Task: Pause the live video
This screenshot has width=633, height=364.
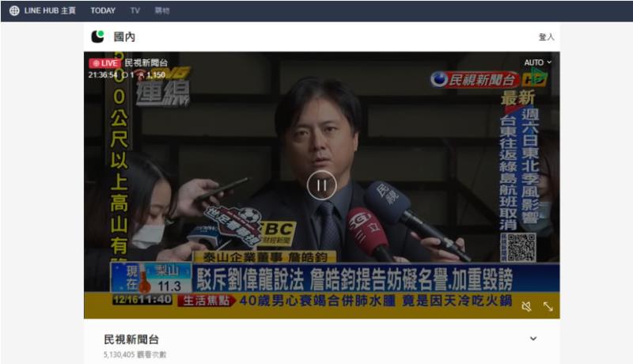Action: click(321, 185)
